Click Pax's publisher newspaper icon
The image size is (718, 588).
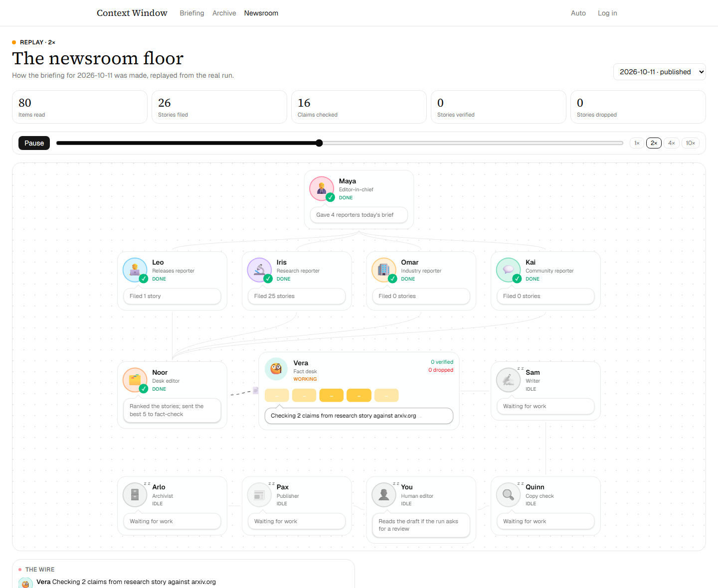click(259, 495)
